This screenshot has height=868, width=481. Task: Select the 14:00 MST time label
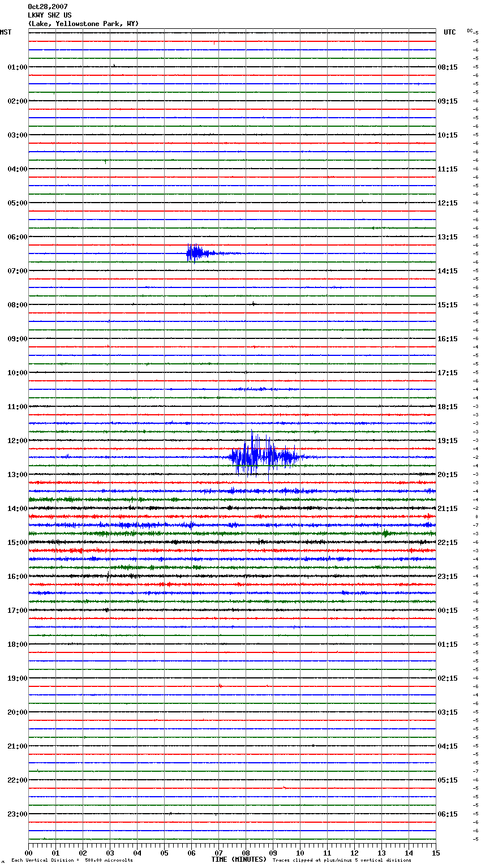pos(18,509)
